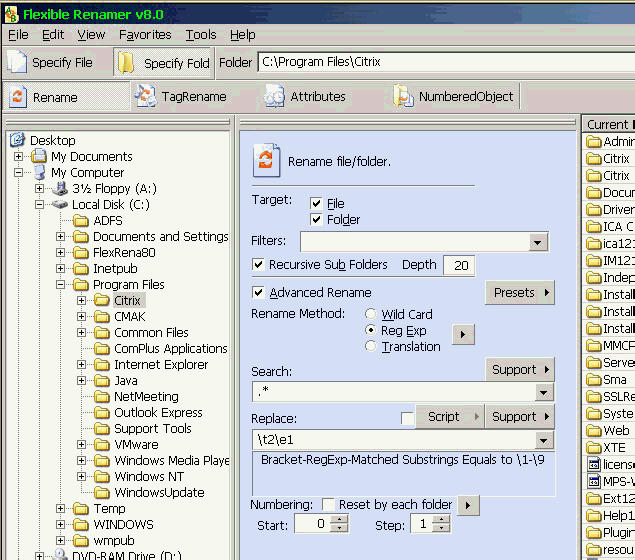Viewport: 635px width, 560px height.
Task: Open the Favorites menu
Action: pos(145,34)
